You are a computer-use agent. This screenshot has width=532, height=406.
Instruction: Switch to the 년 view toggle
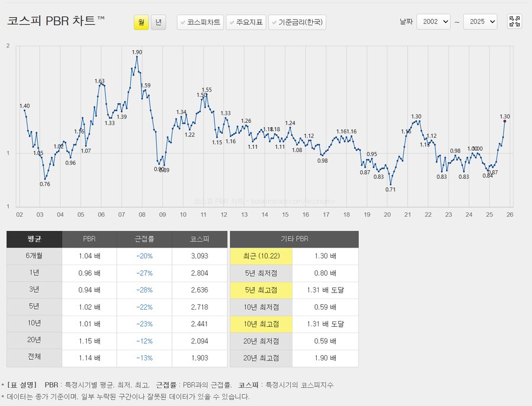coord(158,21)
